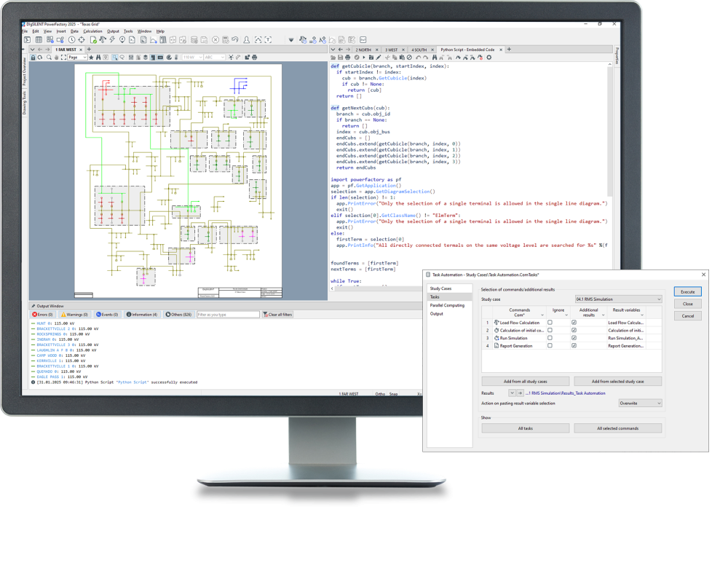The height and width of the screenshot is (574, 728).
Task: Click the crosshair target icon in main toolbar
Action: click(82, 40)
